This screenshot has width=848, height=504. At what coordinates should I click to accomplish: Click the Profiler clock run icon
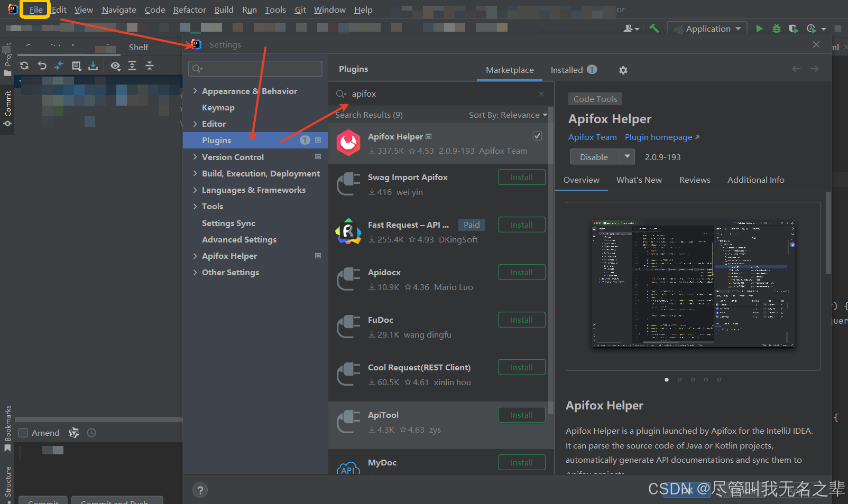point(812,29)
